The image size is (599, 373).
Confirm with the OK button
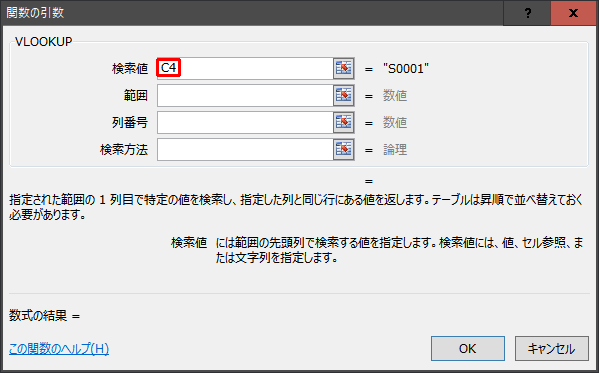[468, 349]
